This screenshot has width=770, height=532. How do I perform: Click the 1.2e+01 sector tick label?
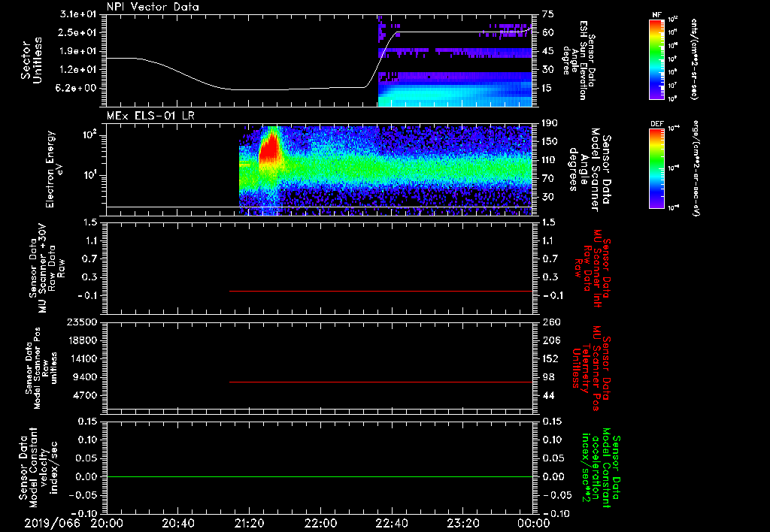(x=78, y=70)
